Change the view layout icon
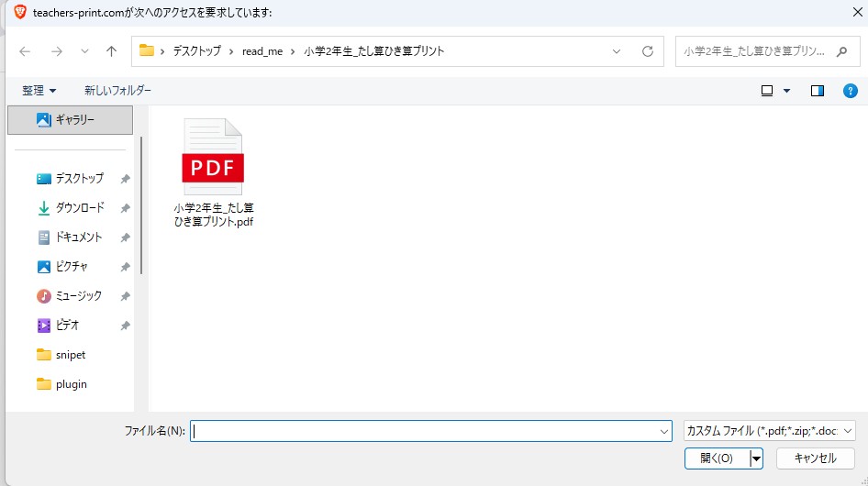Image resolution: width=868 pixels, height=486 pixels. click(767, 91)
